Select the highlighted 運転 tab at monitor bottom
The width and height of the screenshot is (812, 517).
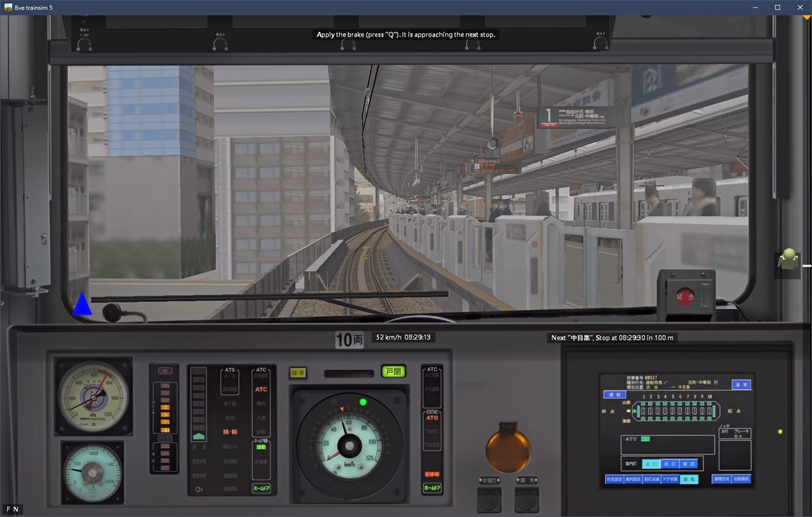coord(689,479)
